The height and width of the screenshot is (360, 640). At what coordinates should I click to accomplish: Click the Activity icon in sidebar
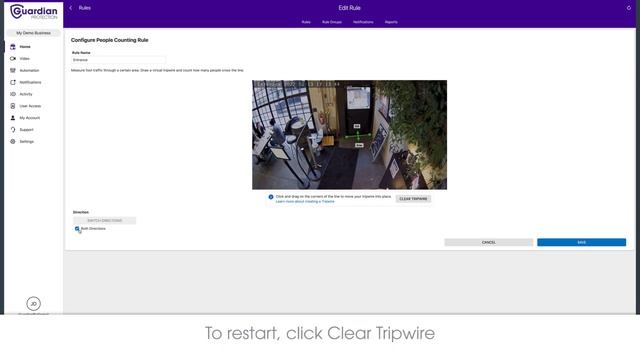pos(13,94)
